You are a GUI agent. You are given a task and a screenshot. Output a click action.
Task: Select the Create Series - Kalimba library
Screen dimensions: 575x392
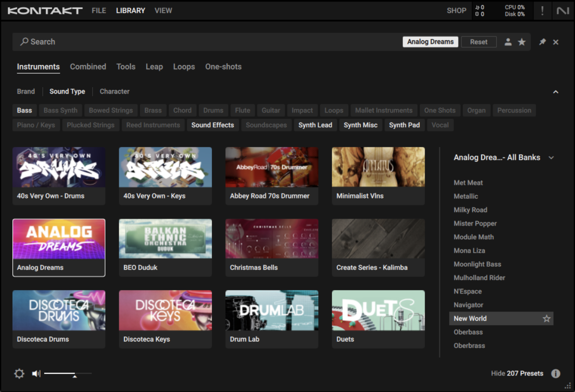378,247
